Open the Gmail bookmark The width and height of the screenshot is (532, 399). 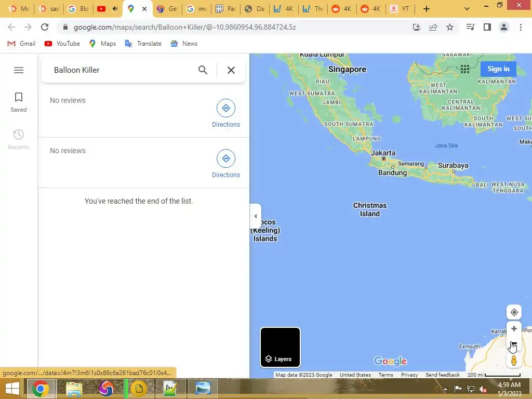pyautogui.click(x=21, y=44)
